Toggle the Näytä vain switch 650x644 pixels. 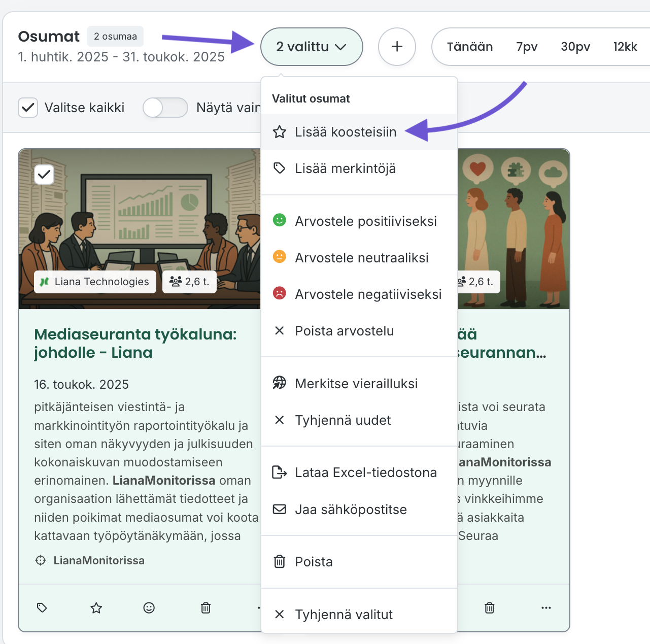pos(165,108)
